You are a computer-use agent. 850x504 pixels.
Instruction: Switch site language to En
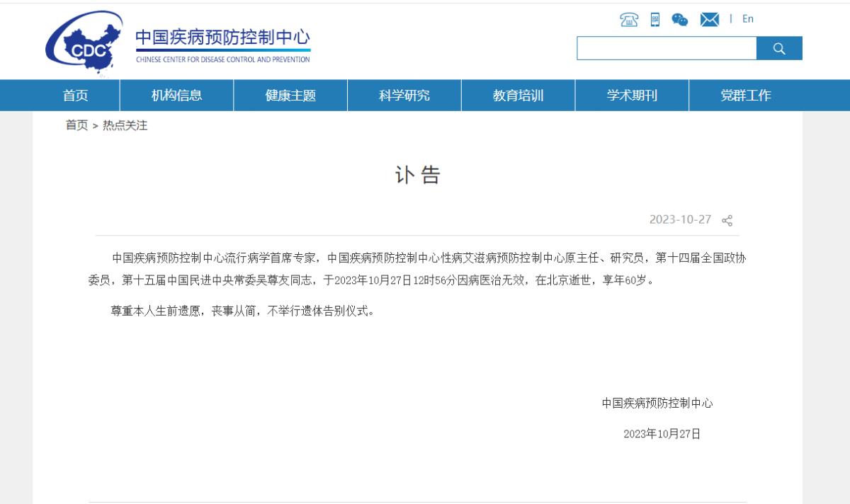click(x=748, y=19)
